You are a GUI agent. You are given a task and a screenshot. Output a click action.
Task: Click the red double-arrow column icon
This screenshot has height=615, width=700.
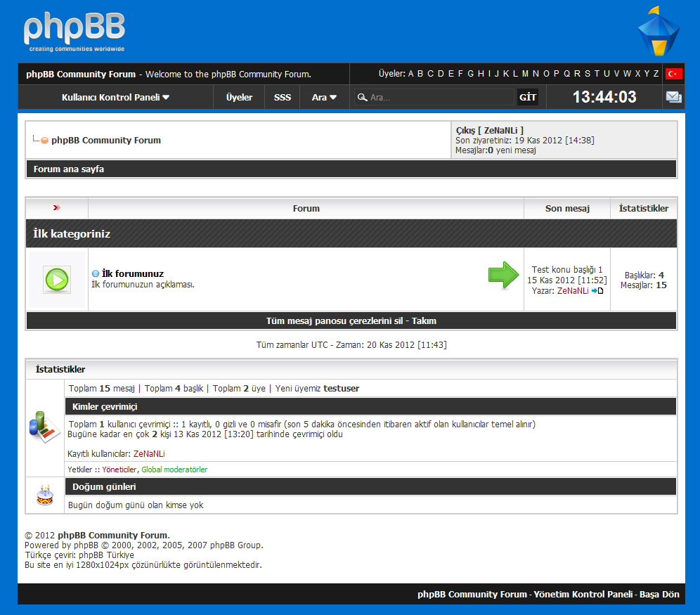pyautogui.click(x=57, y=208)
